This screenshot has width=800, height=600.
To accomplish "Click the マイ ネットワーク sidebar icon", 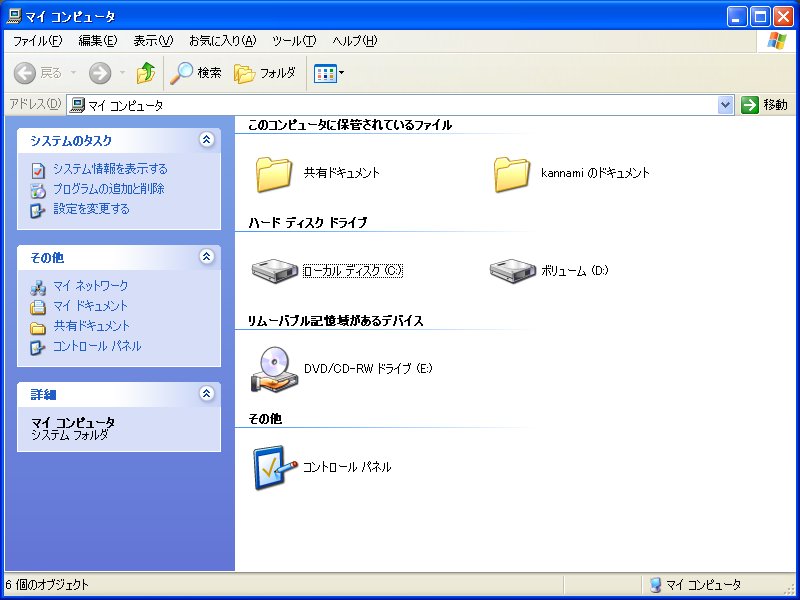I will [38, 288].
